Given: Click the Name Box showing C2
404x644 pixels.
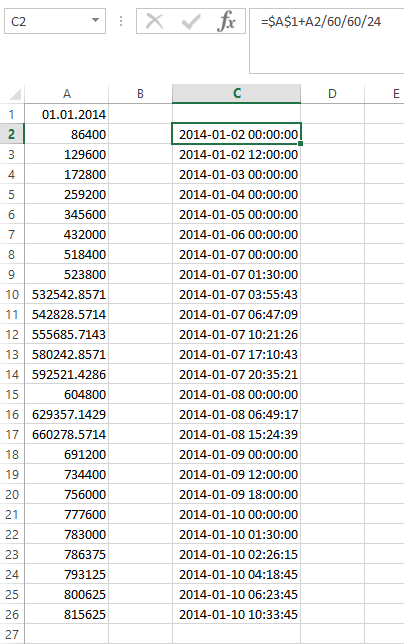Looking at the screenshot, I should point(55,21).
